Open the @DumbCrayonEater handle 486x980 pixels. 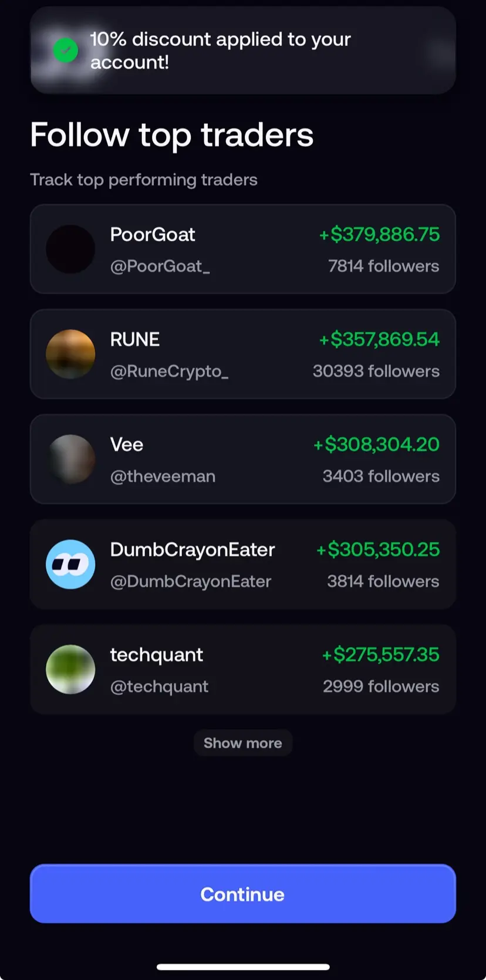[191, 581]
